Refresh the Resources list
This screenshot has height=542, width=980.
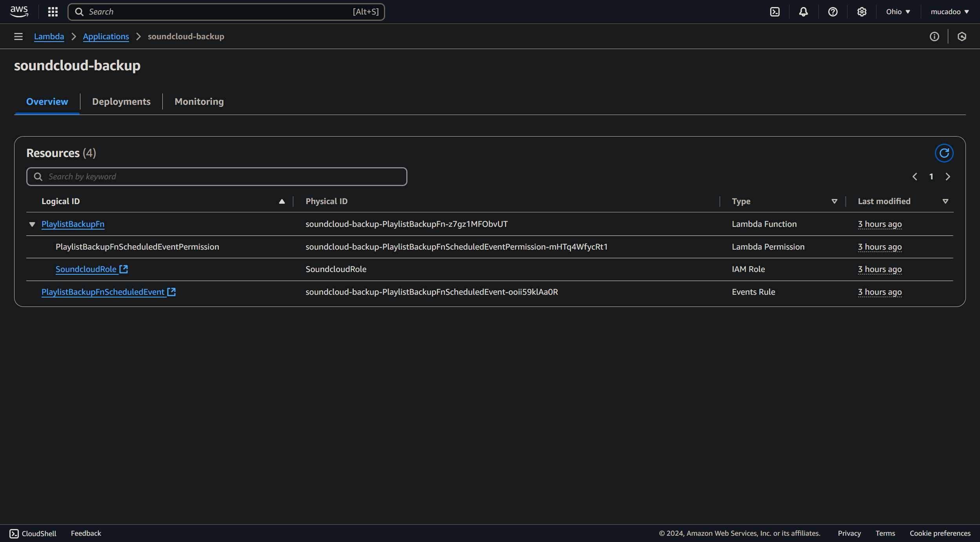coord(944,153)
